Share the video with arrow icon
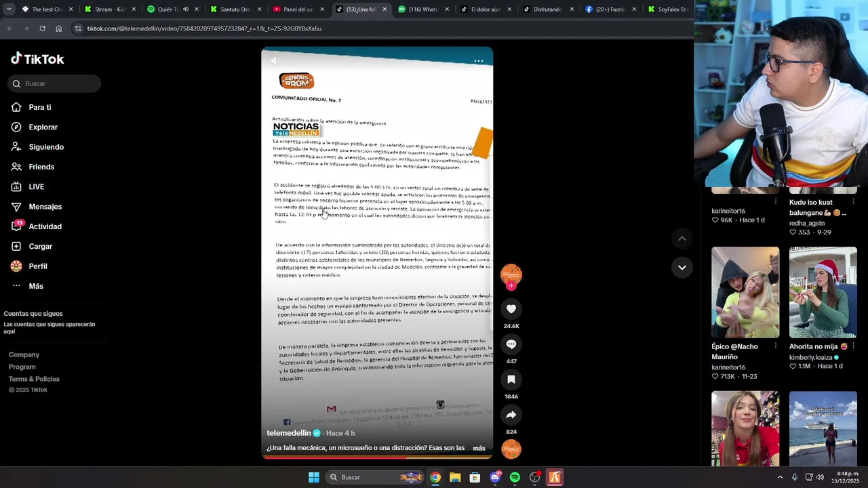This screenshot has height=488, width=868. point(511,415)
